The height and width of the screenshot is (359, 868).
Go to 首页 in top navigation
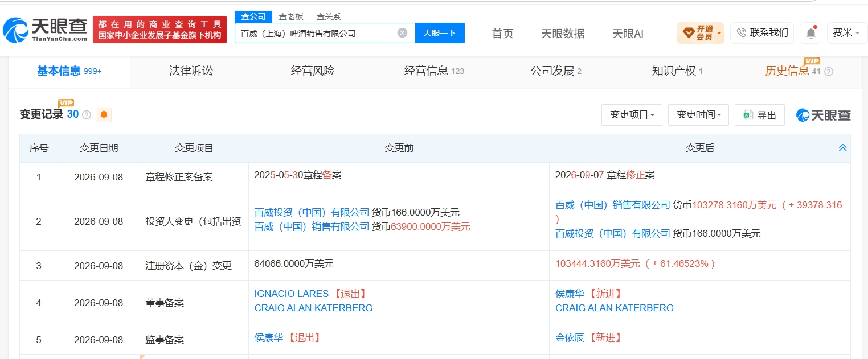point(503,34)
